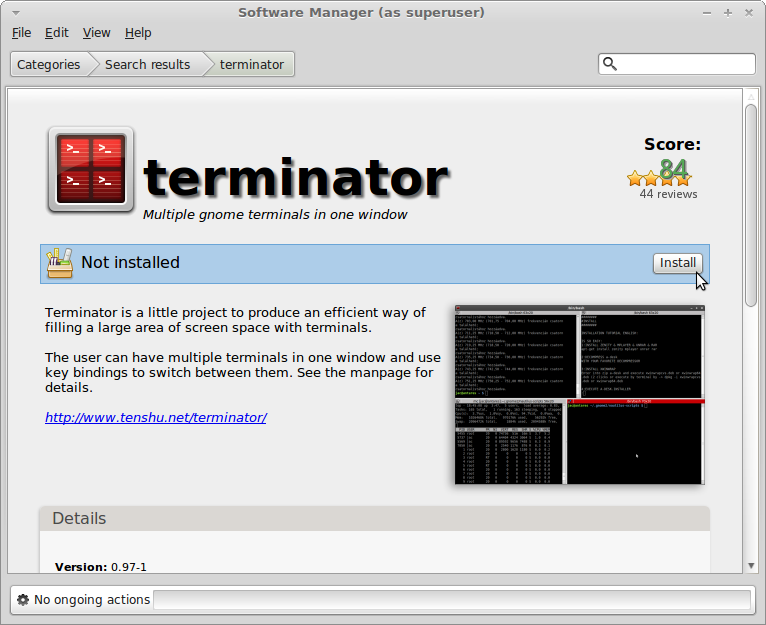
Task: Click the scroll up arrow
Action: (x=751, y=97)
